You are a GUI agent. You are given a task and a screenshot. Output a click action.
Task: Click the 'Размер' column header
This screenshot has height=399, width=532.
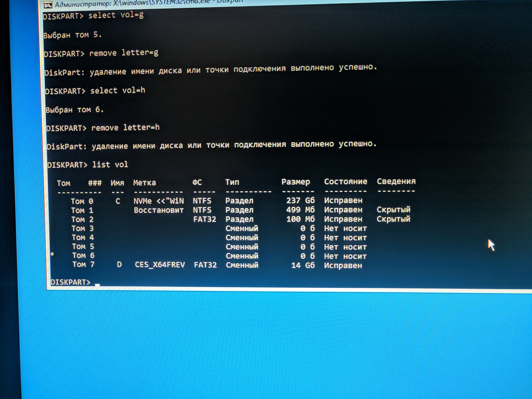(x=296, y=182)
